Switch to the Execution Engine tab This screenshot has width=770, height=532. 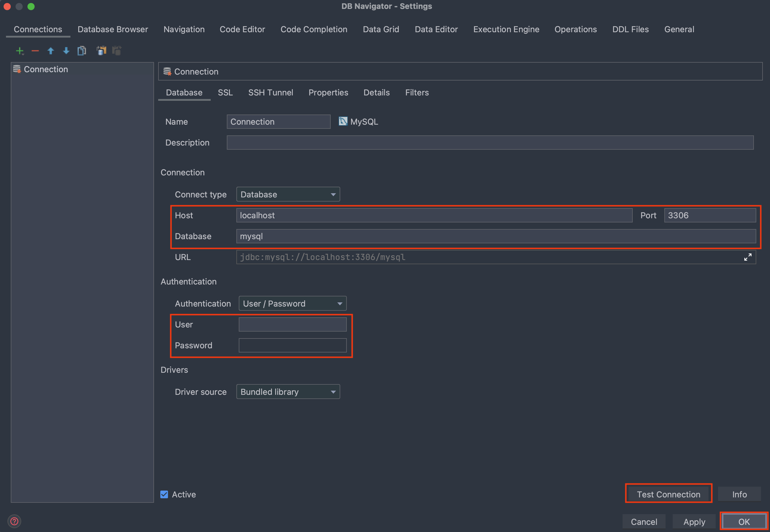(x=506, y=29)
